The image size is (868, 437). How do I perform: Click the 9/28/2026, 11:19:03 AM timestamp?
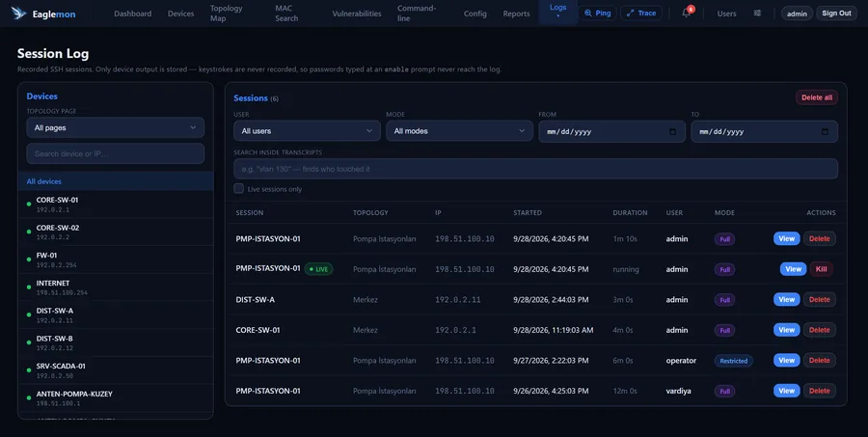click(553, 330)
